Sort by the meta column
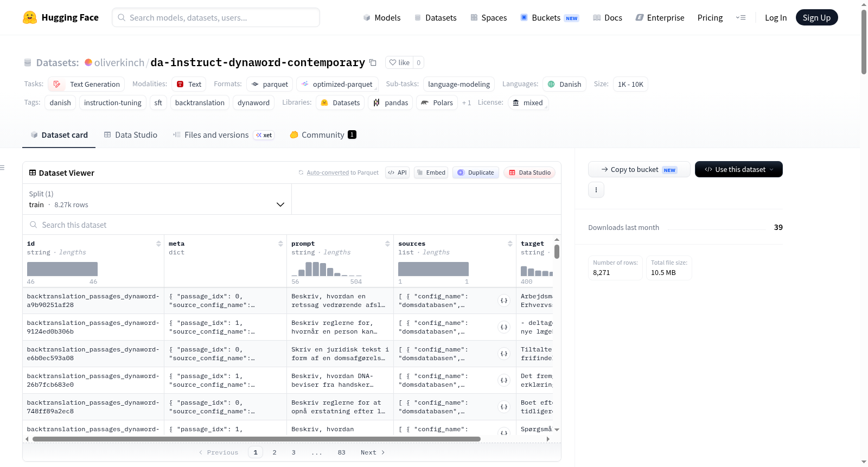 pos(280,244)
